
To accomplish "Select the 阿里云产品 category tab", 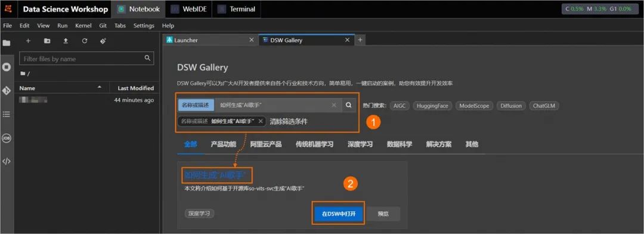I will [x=266, y=144].
